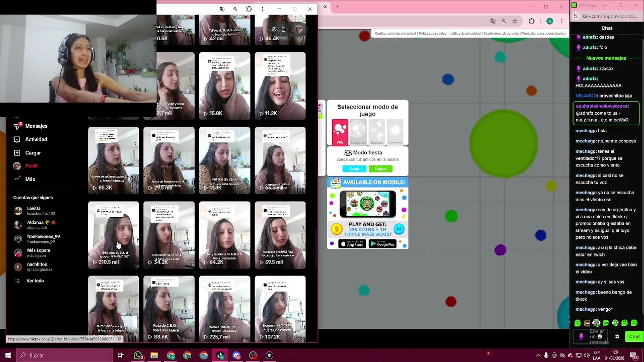Open File Explorer from taskbar
Image resolution: width=644 pixels, height=362 pixels.
point(154,355)
